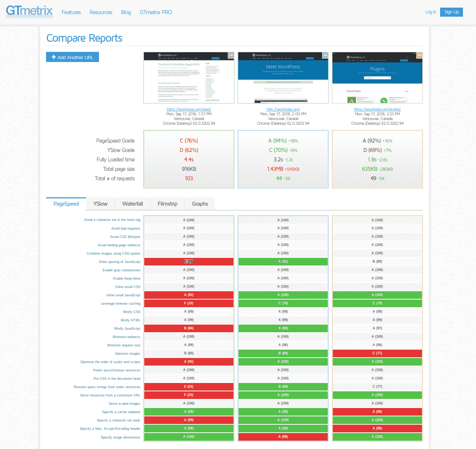This screenshot has height=449, width=476.
Task: Click the '4.4s' fully loaded time
Action: (189, 160)
